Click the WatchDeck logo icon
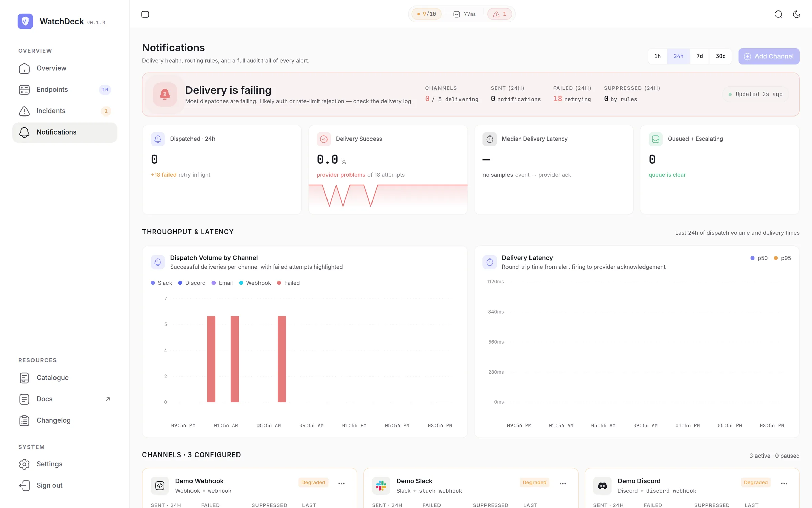The height and width of the screenshot is (508, 812). click(x=25, y=21)
